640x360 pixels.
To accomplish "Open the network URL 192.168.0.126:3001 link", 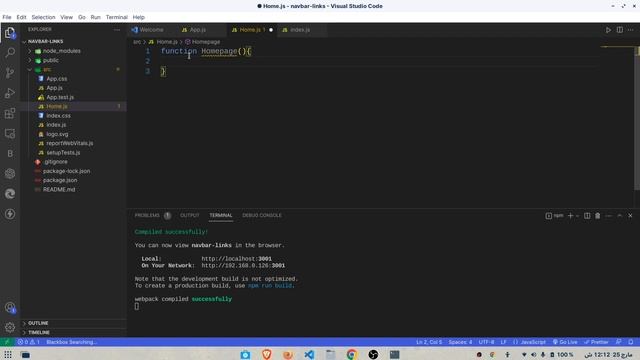I will (243, 266).
